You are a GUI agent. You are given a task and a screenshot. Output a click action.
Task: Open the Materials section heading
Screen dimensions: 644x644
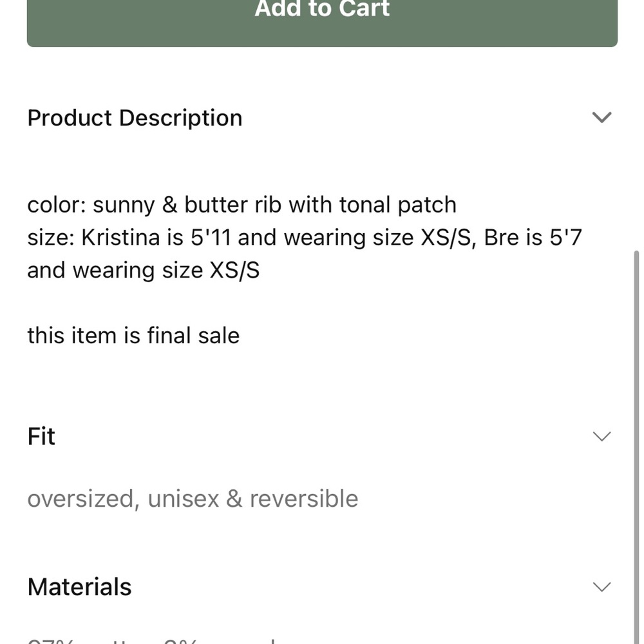point(79,587)
